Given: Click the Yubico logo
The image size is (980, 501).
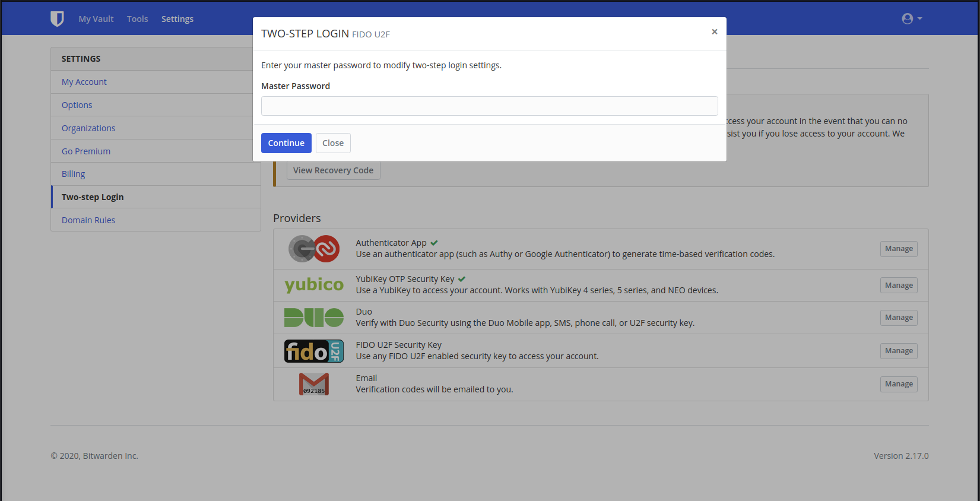Looking at the screenshot, I should point(314,285).
